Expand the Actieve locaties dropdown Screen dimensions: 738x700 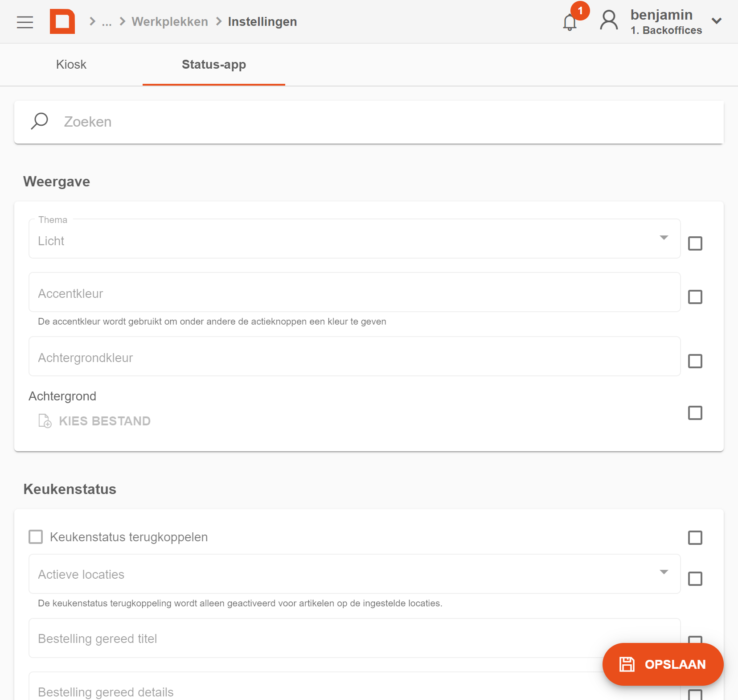click(355, 574)
